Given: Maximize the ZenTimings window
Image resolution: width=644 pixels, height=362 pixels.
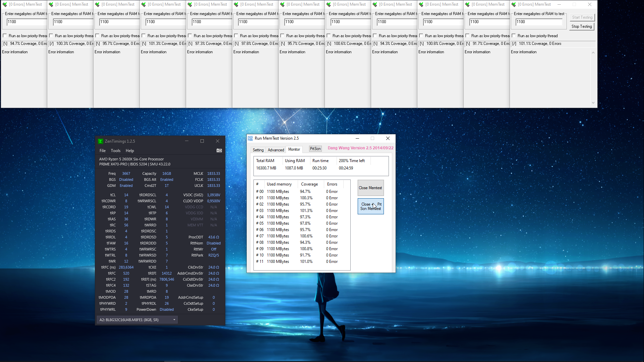Looking at the screenshot, I should pyautogui.click(x=202, y=141).
